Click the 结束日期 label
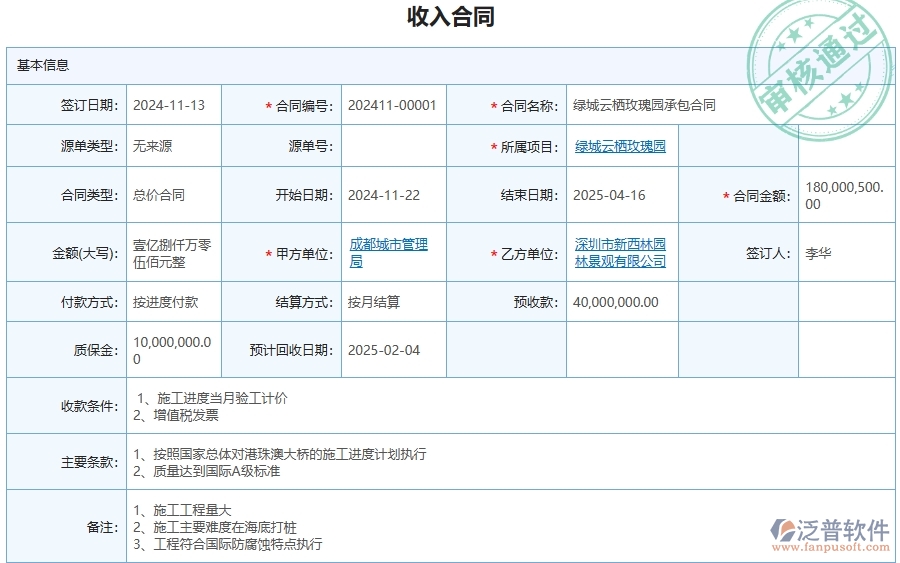 point(529,195)
